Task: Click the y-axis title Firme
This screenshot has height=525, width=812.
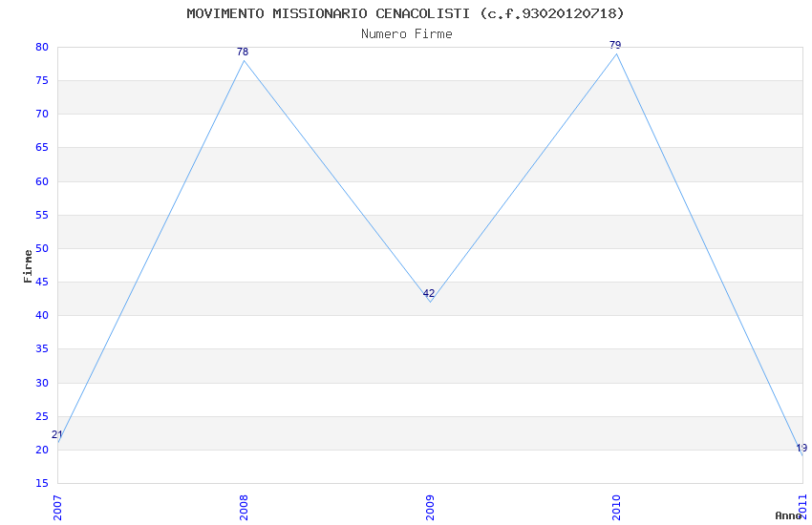Action: (x=28, y=266)
